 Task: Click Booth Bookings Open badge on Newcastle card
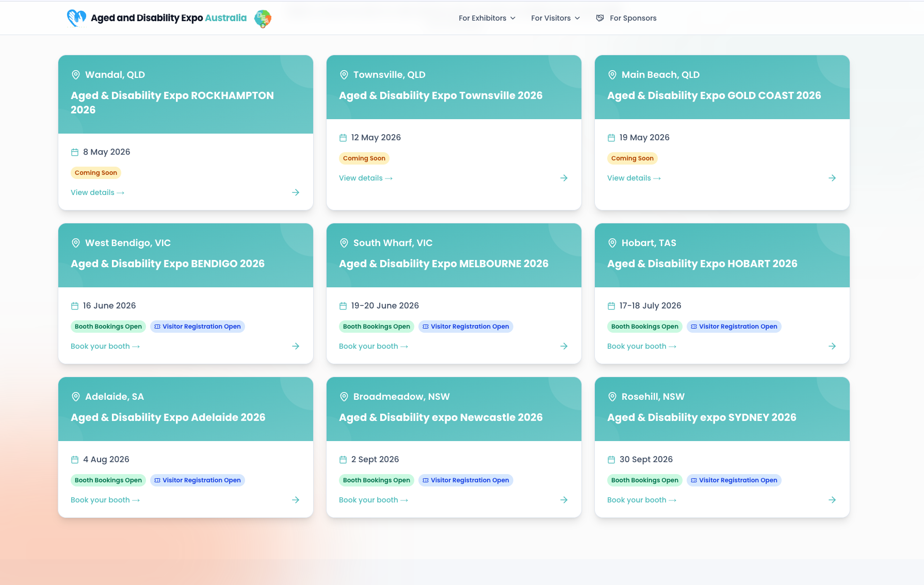(x=377, y=480)
